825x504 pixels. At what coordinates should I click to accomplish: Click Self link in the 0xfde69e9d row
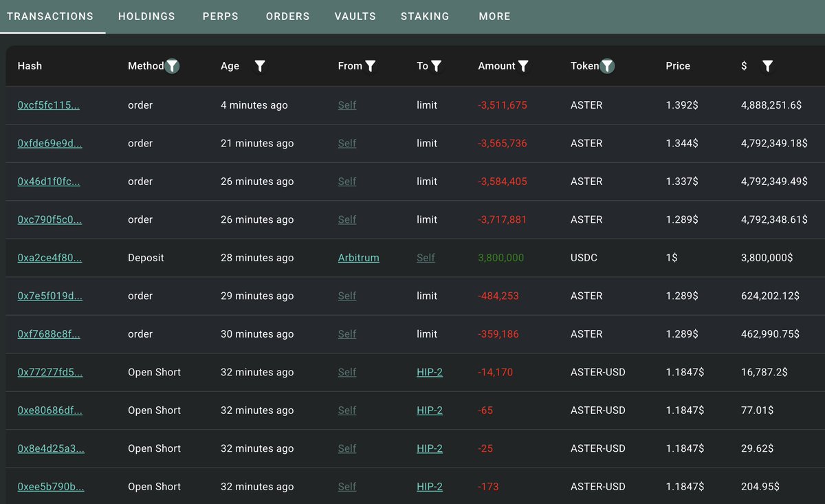tap(347, 143)
